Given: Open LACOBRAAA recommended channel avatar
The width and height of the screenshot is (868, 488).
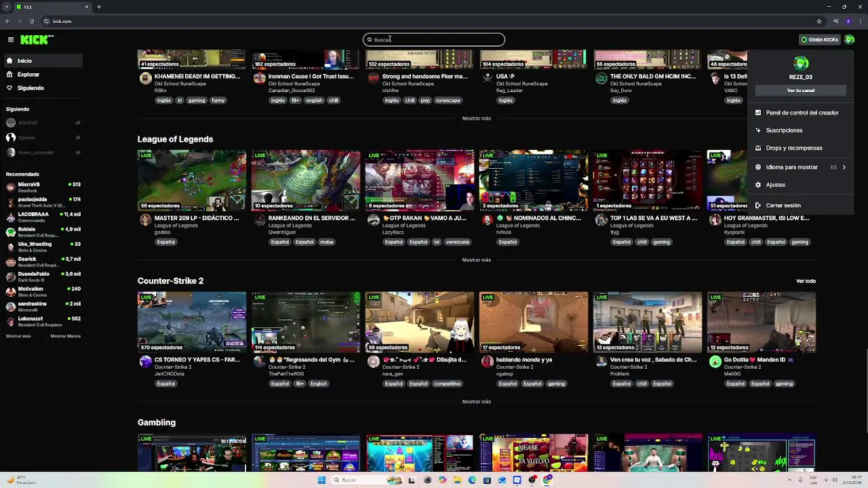Looking at the screenshot, I should (11, 217).
